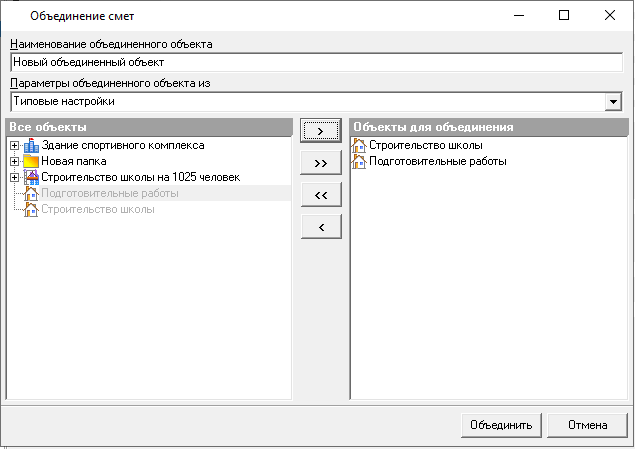Click Строительство школы icon in merge list

[359, 146]
